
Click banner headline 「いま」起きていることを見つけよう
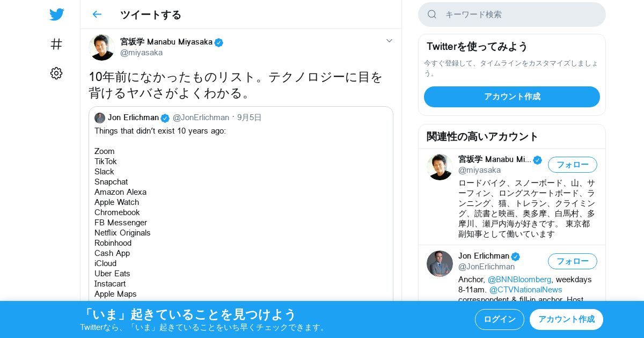188,314
